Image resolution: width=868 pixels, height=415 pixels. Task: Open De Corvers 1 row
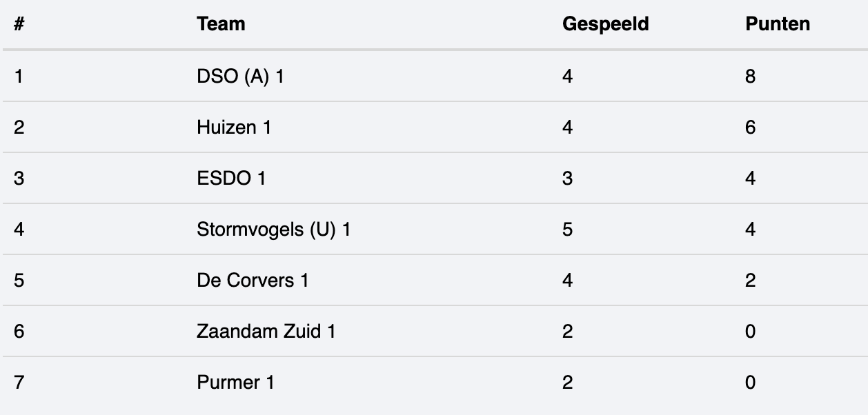pyautogui.click(x=253, y=281)
